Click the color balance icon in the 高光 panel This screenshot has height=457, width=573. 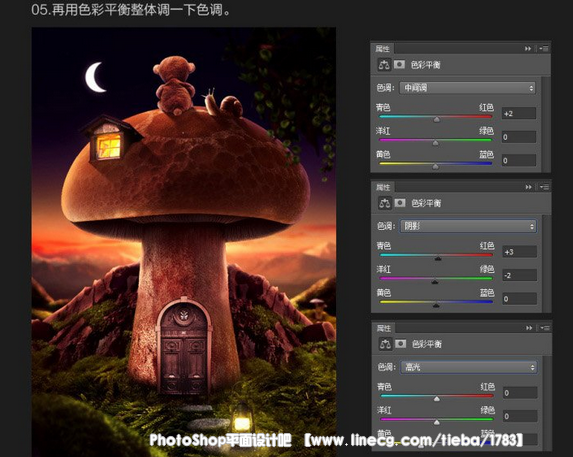click(385, 344)
